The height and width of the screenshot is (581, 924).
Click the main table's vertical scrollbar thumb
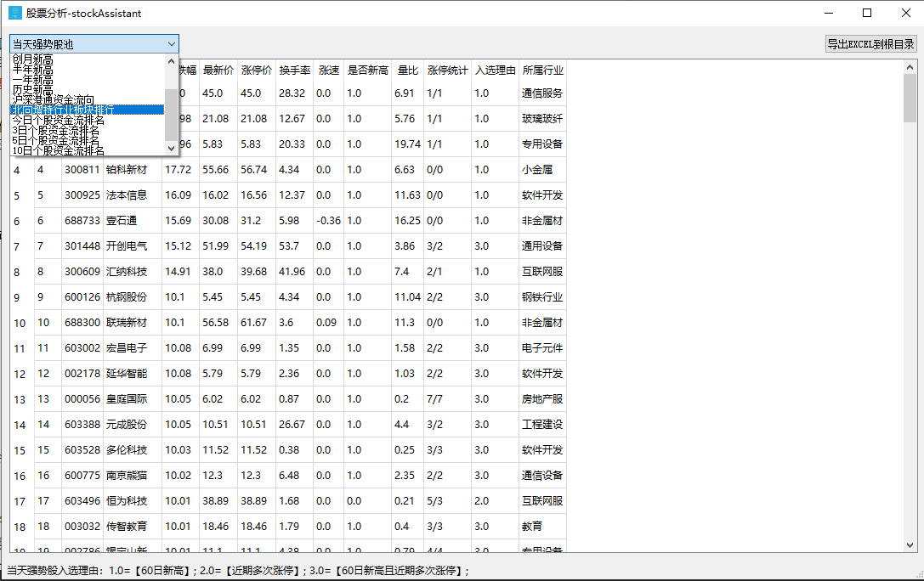(x=910, y=98)
